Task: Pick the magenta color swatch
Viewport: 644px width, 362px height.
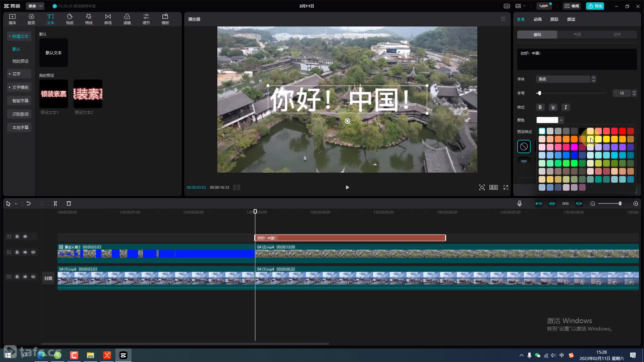Action: [574, 147]
